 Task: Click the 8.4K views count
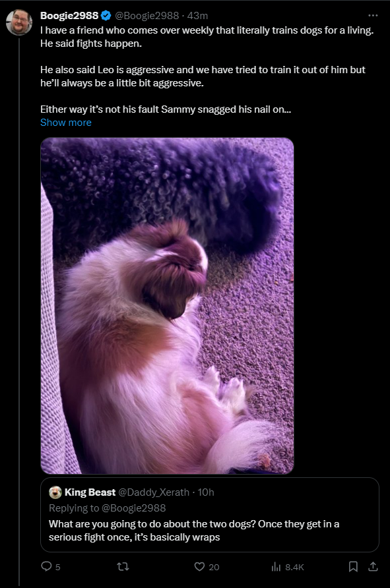pyautogui.click(x=295, y=567)
